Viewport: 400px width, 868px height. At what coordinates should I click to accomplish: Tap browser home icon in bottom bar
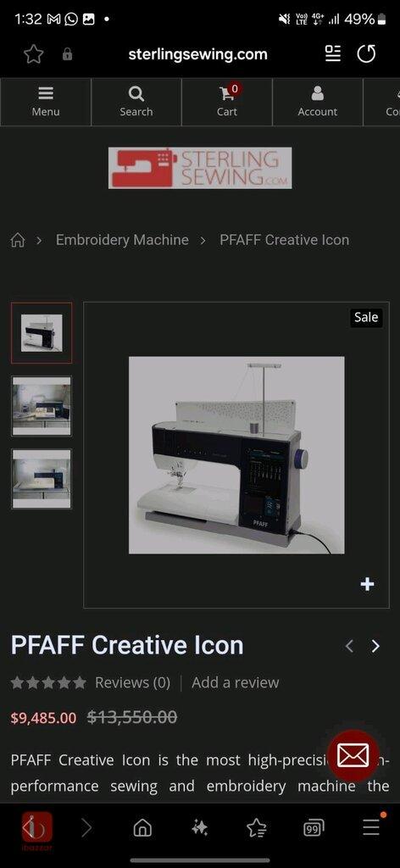142,827
